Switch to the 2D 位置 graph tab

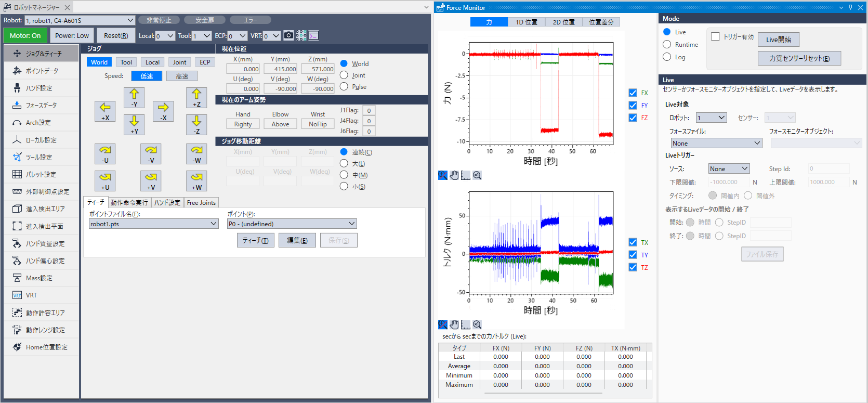(x=563, y=22)
